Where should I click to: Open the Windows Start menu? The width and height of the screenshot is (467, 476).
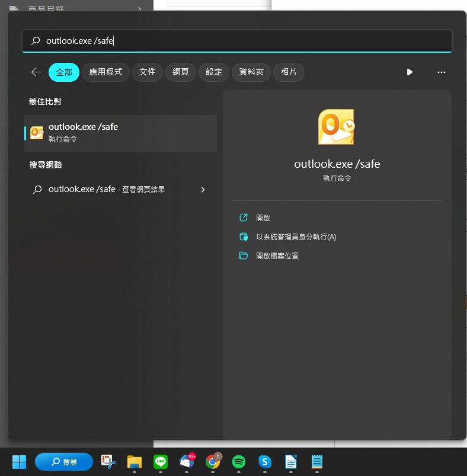click(x=19, y=461)
